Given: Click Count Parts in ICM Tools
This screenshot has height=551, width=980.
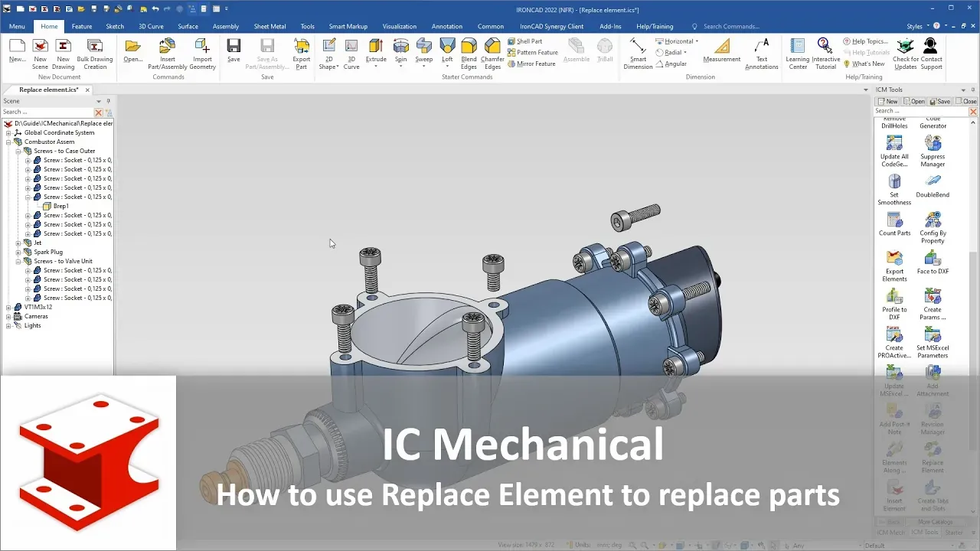Looking at the screenshot, I should point(894,224).
